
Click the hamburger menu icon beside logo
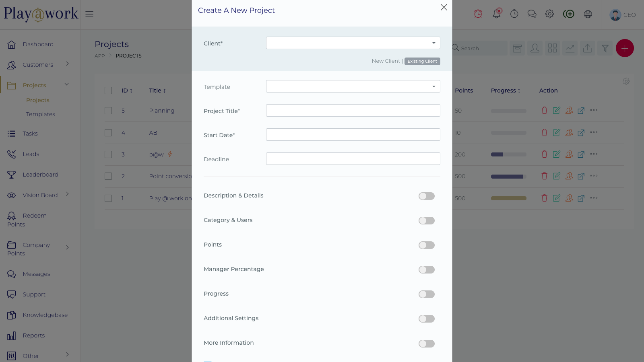89,14
